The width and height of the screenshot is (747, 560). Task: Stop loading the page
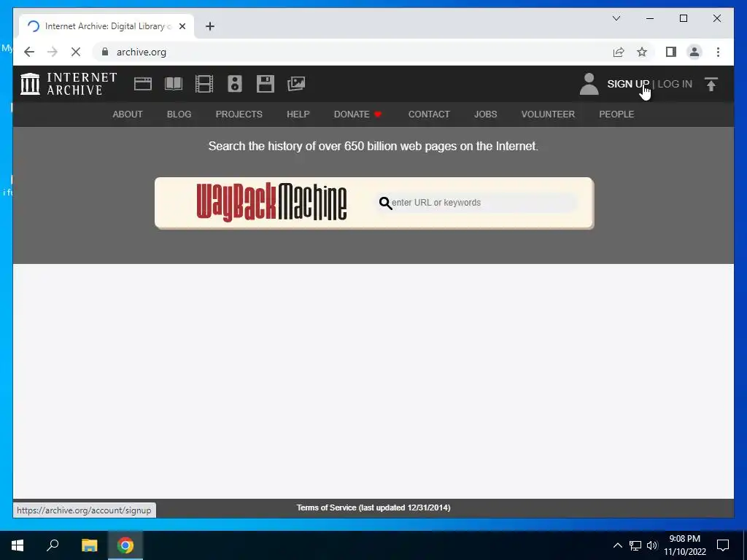76,52
